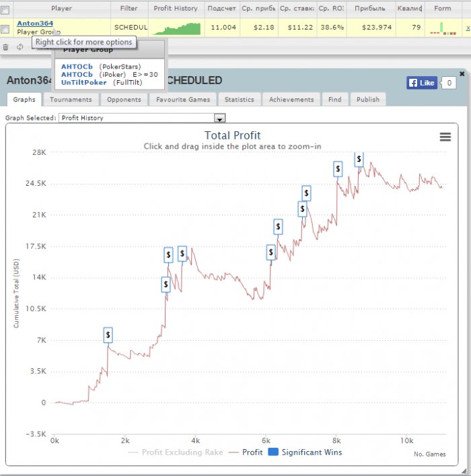
Task: Open UnTiltPoker FullTilt player link
Action: (x=83, y=83)
